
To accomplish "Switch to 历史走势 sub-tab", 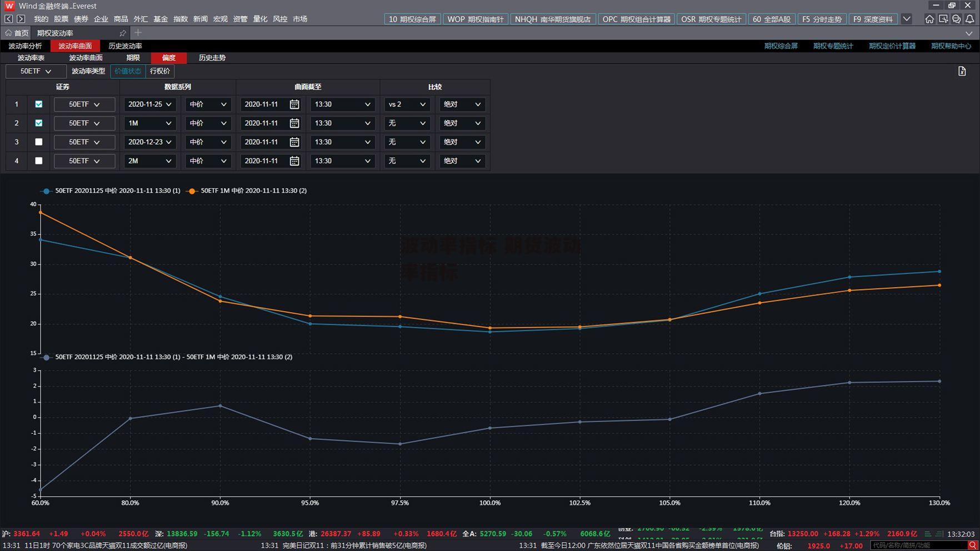I will (x=212, y=58).
